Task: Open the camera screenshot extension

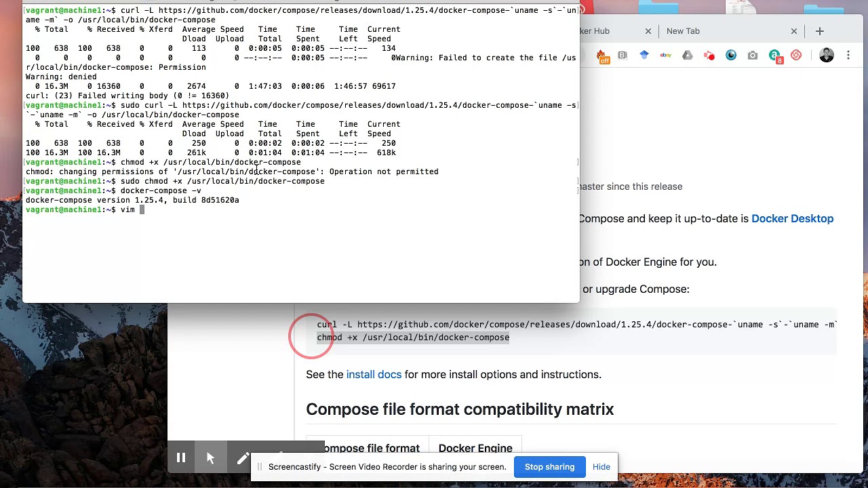Action: (x=753, y=56)
